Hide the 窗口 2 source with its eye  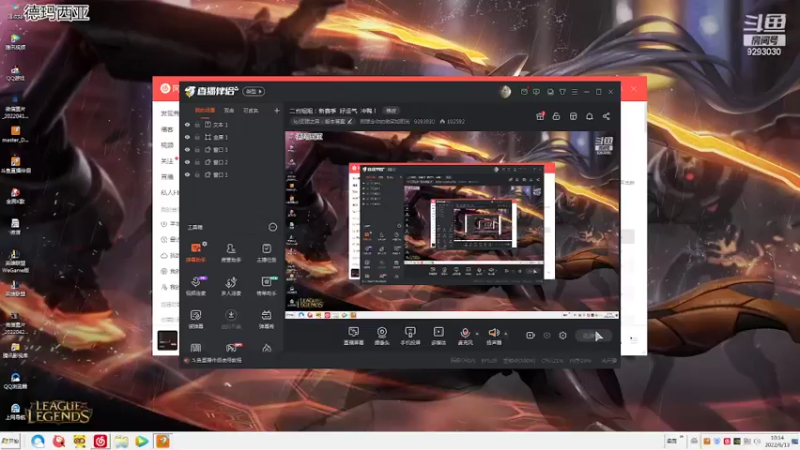(x=187, y=162)
